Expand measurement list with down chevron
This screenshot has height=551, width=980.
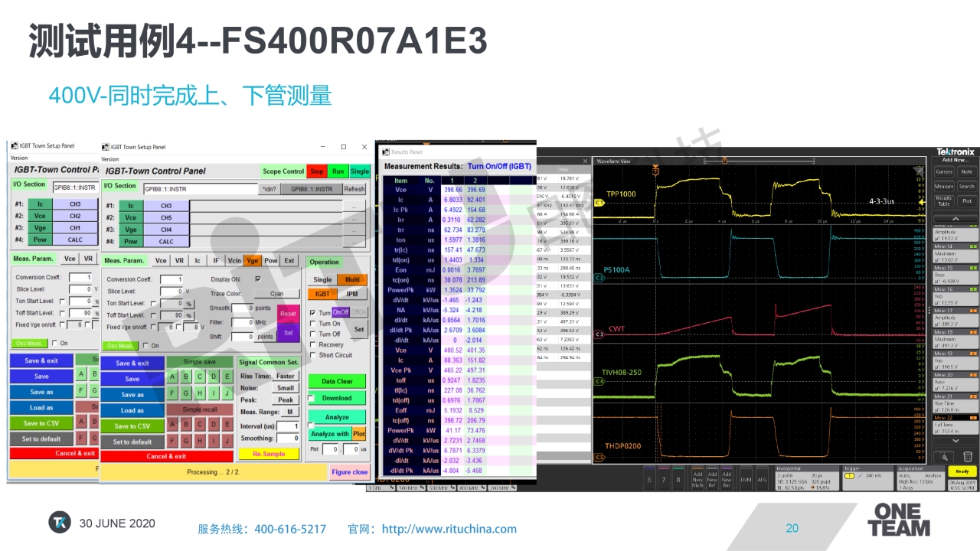pos(955,441)
